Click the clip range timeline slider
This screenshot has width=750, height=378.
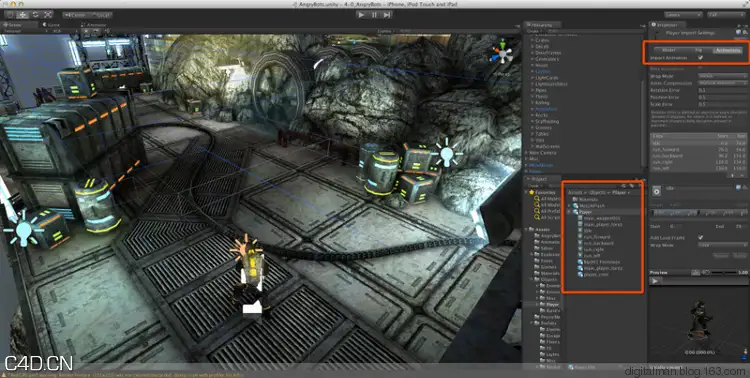pyautogui.click(x=698, y=213)
